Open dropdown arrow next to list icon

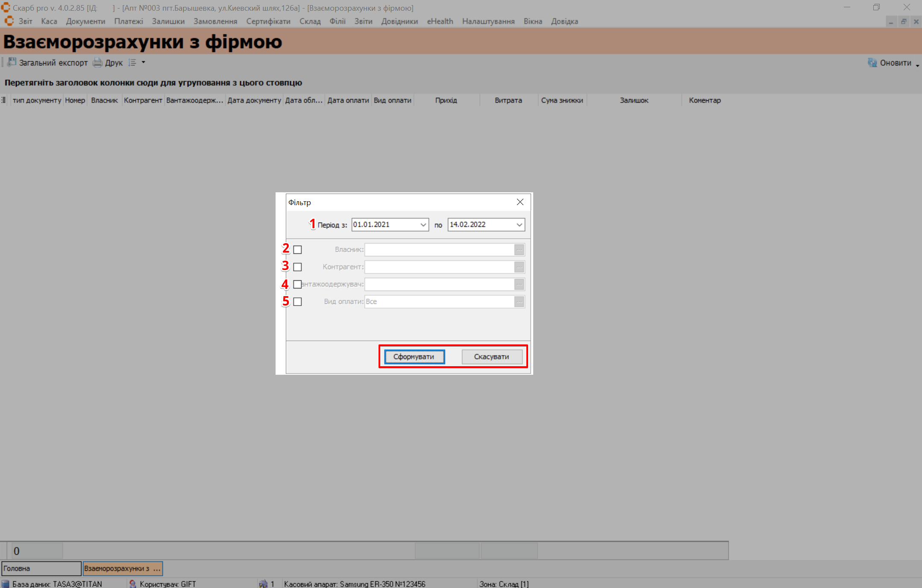pos(144,62)
